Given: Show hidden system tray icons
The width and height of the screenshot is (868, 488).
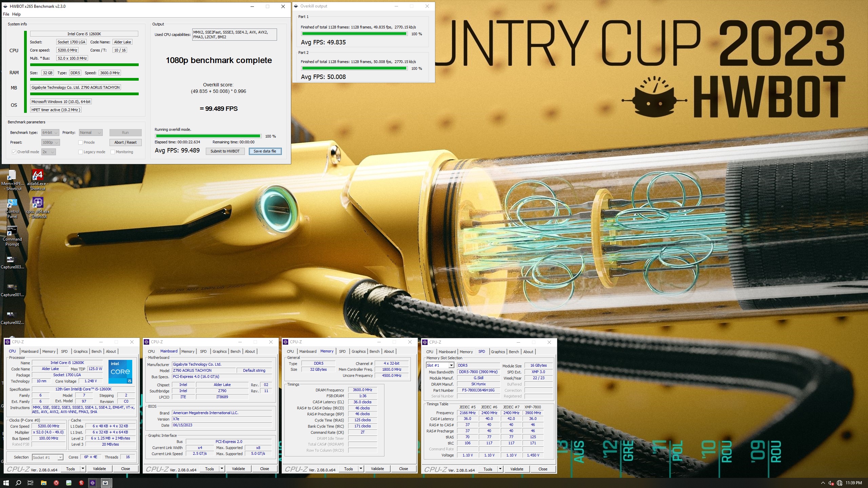Looking at the screenshot, I should point(823,483).
